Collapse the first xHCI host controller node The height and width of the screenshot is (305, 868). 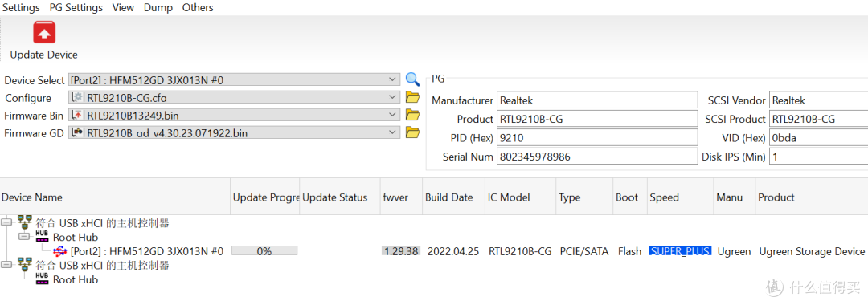6,222
